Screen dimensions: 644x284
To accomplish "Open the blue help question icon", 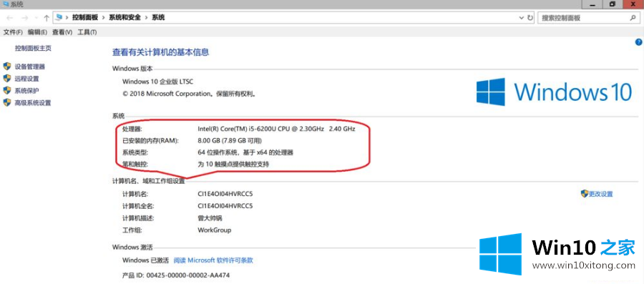I will [x=639, y=42].
